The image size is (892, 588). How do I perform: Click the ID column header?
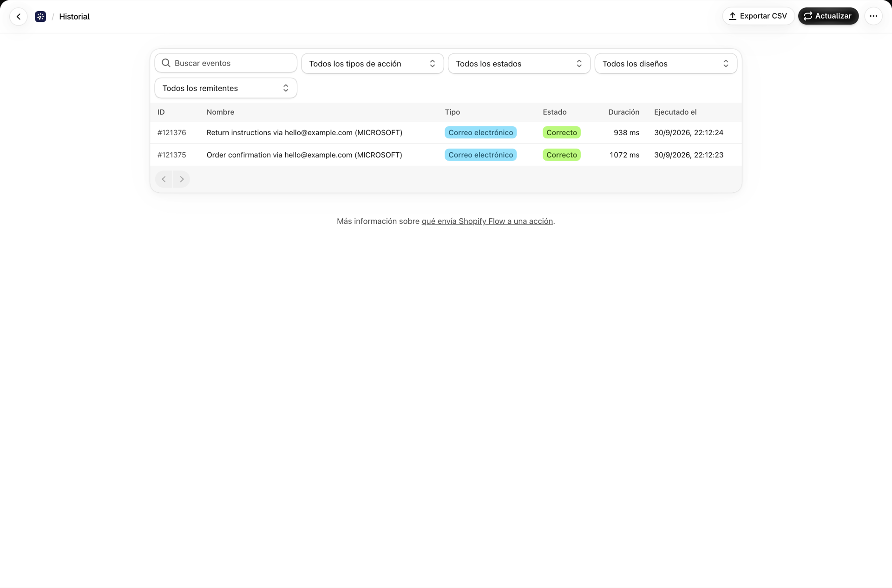pos(161,112)
